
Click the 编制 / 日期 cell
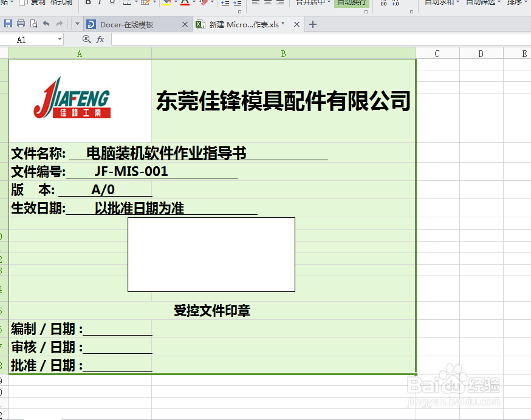click(x=80, y=328)
